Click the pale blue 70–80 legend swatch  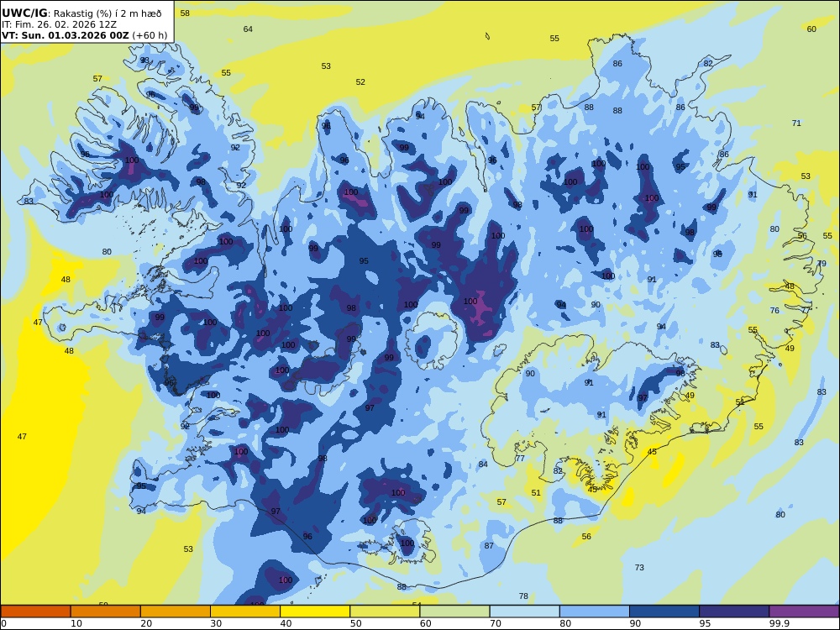click(524, 612)
